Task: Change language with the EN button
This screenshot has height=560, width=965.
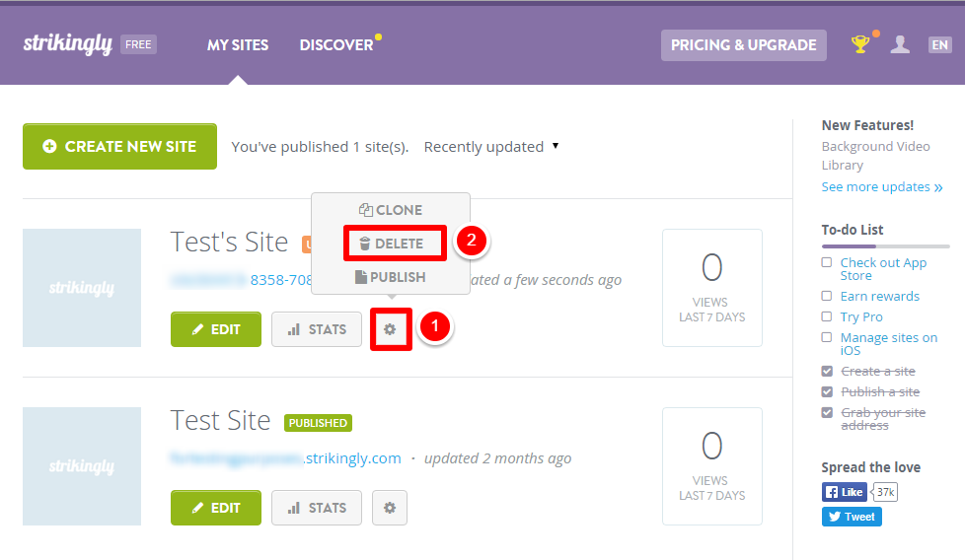Action: point(939,44)
